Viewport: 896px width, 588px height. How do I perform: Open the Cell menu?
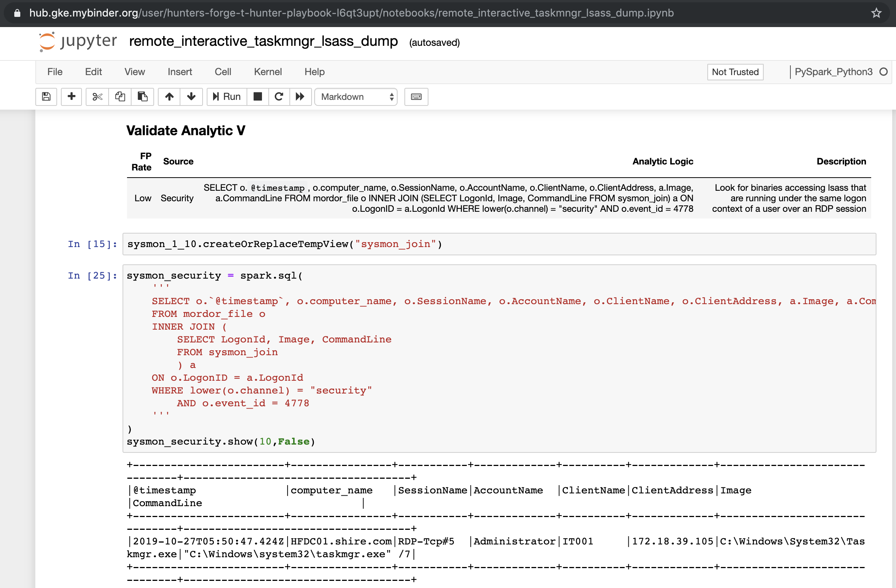[223, 71]
